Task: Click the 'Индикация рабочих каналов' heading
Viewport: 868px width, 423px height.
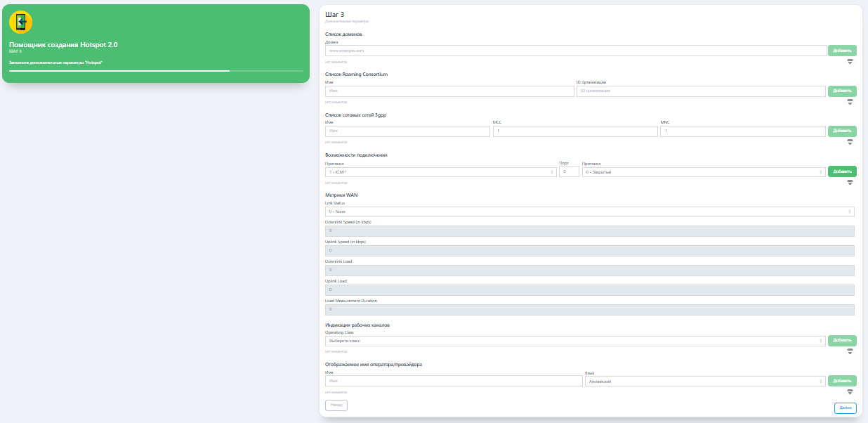Action: 357,325
